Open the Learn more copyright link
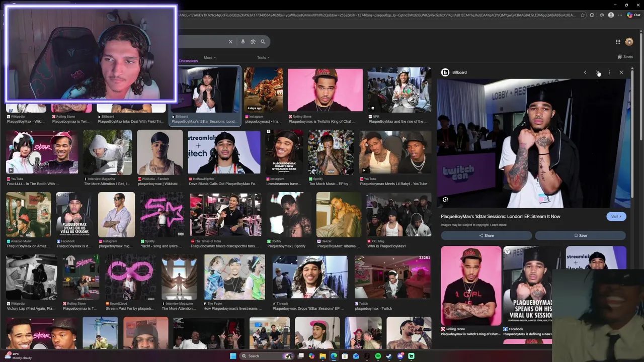The height and width of the screenshot is (362, 644). (498, 225)
